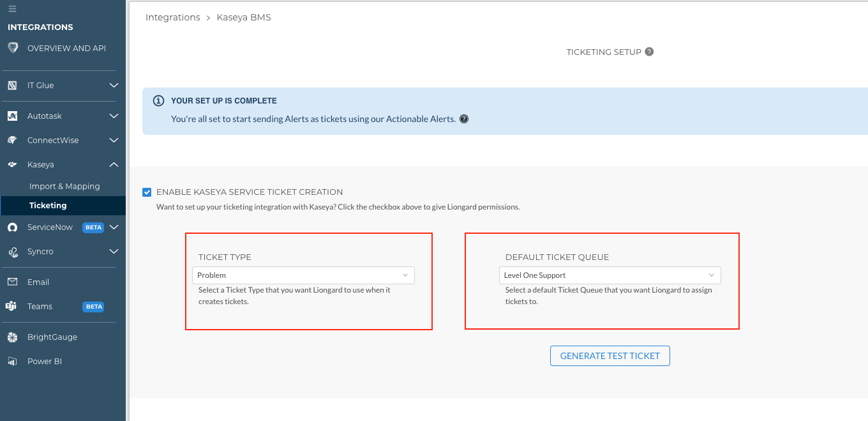Click the Email envelope icon

coord(13,282)
